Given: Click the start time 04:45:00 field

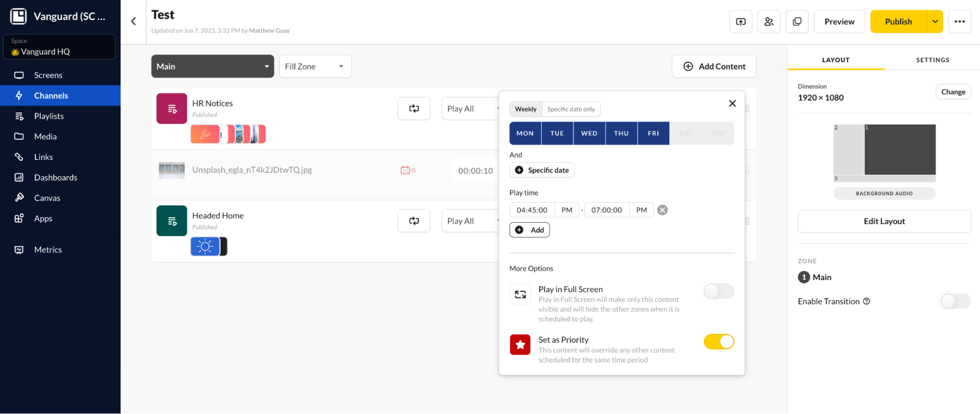Looking at the screenshot, I should click(x=532, y=210).
